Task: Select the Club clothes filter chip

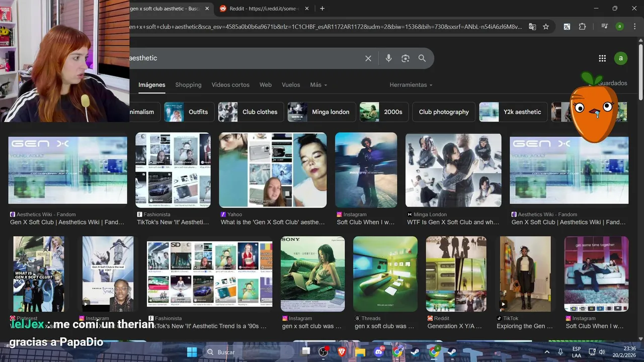Action: [x=251, y=112]
